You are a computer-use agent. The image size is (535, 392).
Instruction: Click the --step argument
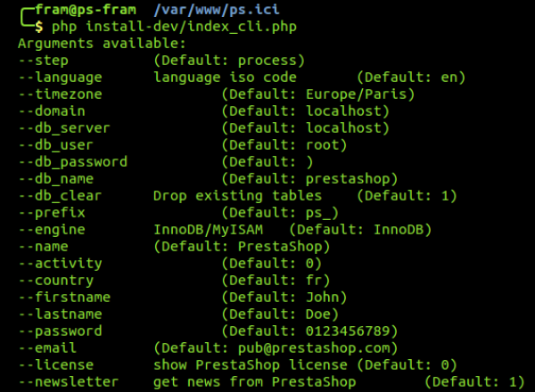43,61
